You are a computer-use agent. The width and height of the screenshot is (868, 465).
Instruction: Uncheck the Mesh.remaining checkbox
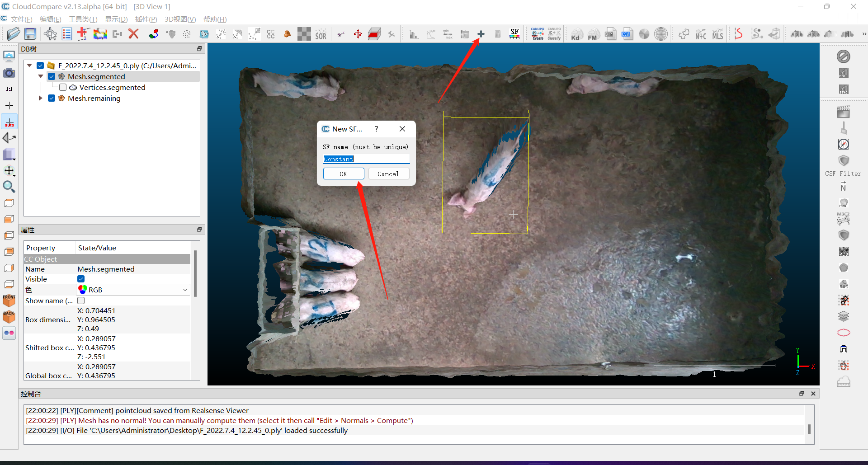pos(52,98)
